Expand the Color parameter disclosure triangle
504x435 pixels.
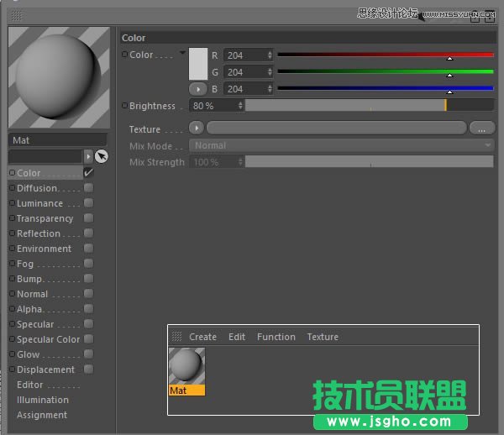[x=182, y=52]
